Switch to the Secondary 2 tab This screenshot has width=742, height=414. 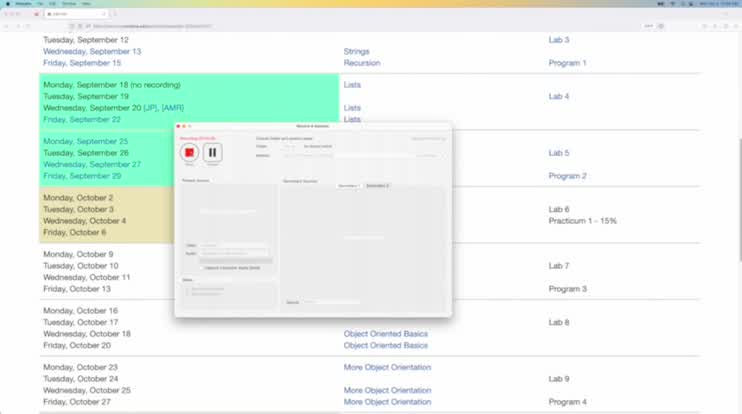pyautogui.click(x=377, y=186)
